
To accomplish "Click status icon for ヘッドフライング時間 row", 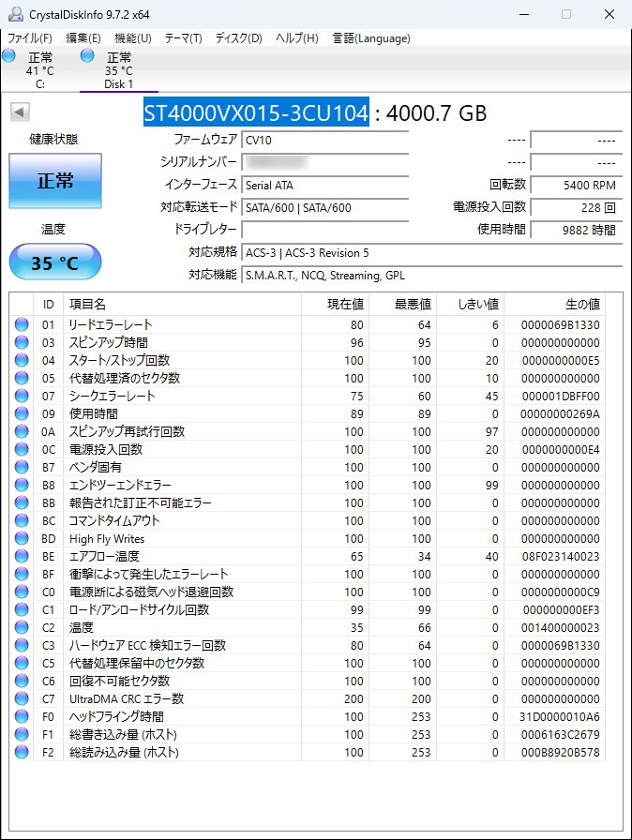I will pyautogui.click(x=22, y=716).
